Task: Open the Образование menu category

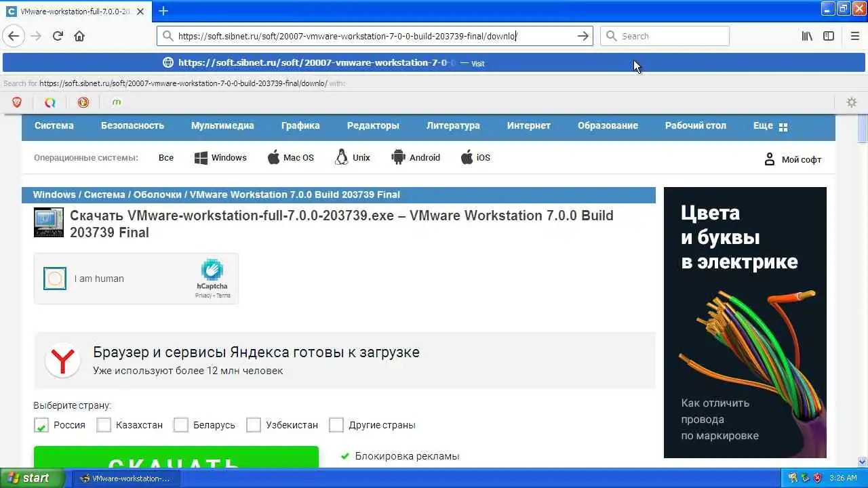Action: [608, 125]
